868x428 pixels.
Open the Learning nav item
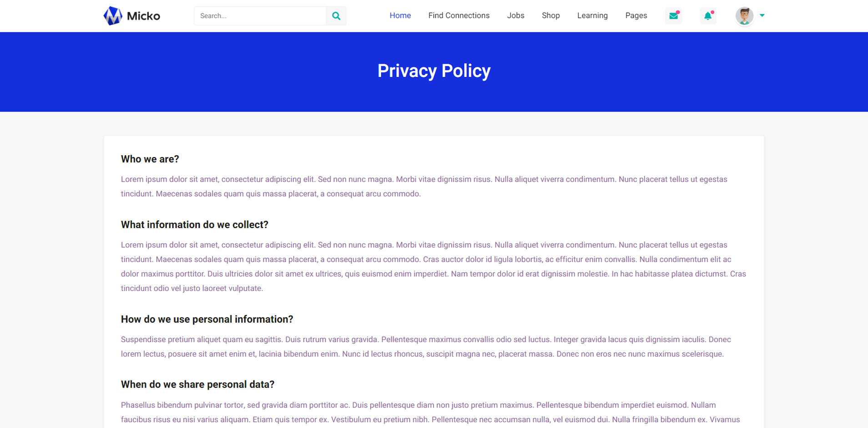592,15
